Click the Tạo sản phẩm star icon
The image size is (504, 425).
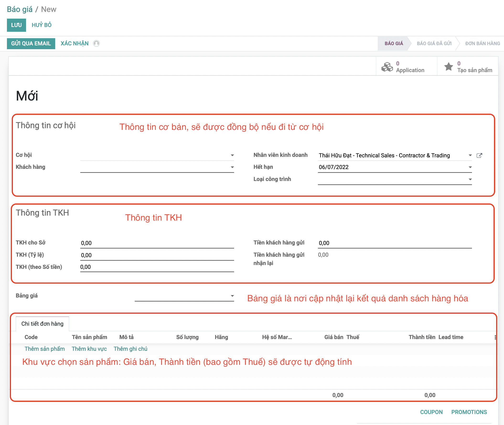pos(448,67)
